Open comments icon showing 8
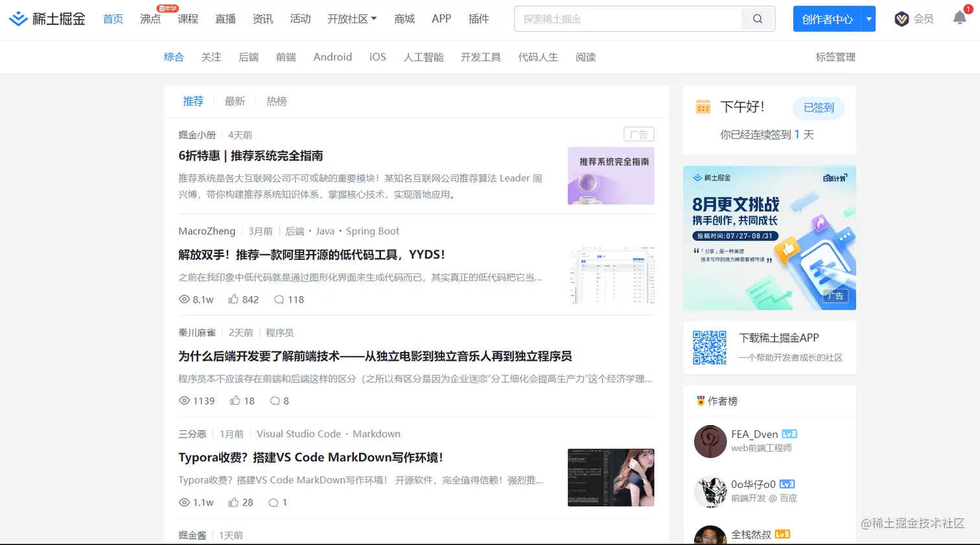980x545 pixels. 275,400
